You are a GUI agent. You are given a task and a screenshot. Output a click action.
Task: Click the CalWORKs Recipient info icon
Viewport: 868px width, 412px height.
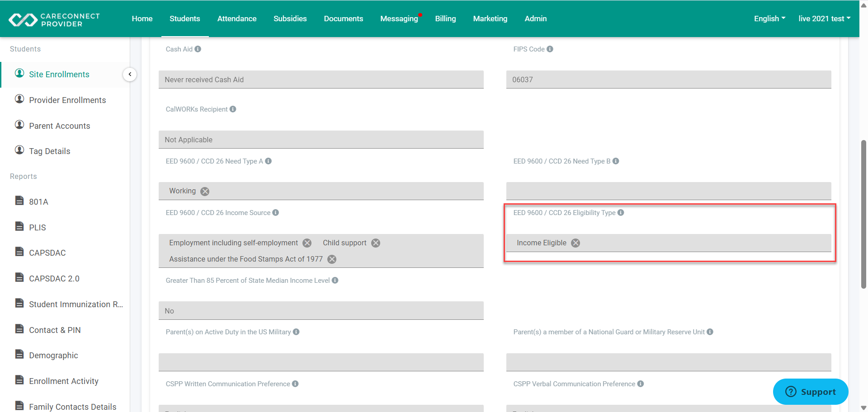(x=233, y=109)
